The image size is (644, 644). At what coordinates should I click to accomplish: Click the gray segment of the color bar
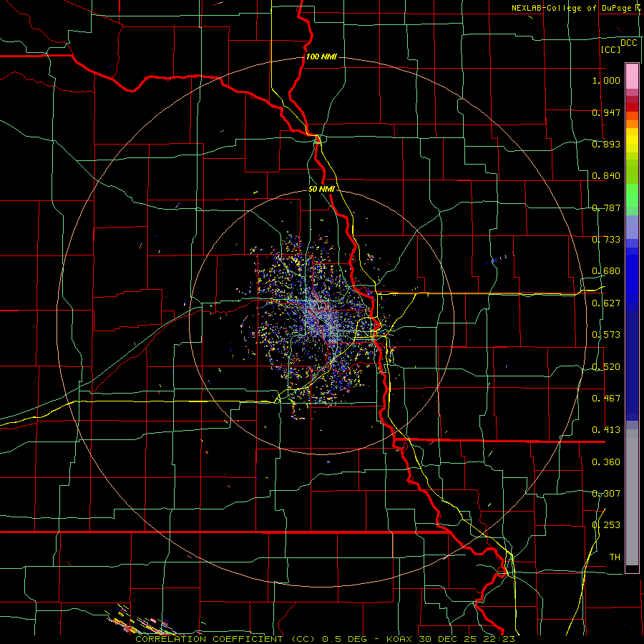click(x=632, y=497)
